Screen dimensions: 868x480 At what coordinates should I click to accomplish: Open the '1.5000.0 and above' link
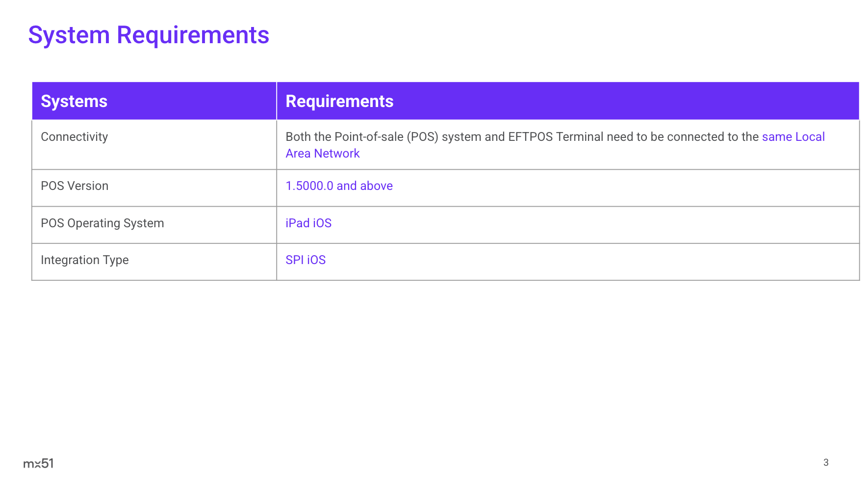point(339,186)
